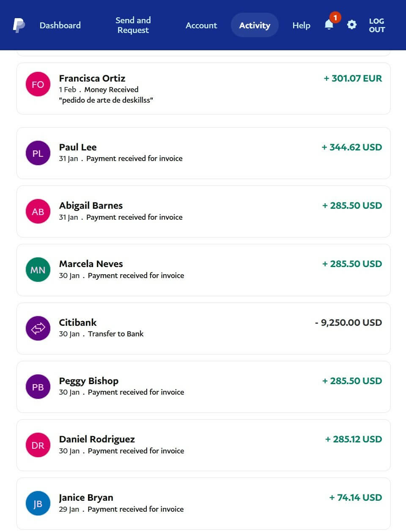Click Peggy Bishop's PB avatar
The width and height of the screenshot is (406, 532).
(x=38, y=387)
